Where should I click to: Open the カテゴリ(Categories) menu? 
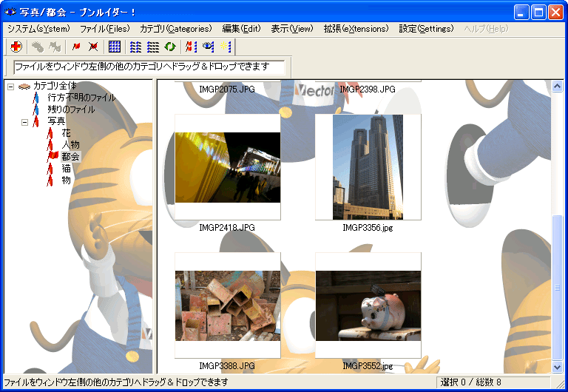tap(176, 29)
